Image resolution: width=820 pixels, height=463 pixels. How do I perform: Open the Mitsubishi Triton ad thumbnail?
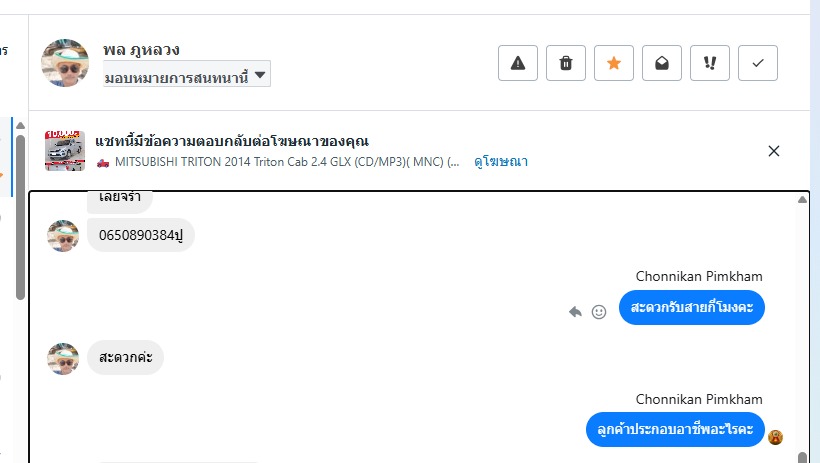(65, 150)
